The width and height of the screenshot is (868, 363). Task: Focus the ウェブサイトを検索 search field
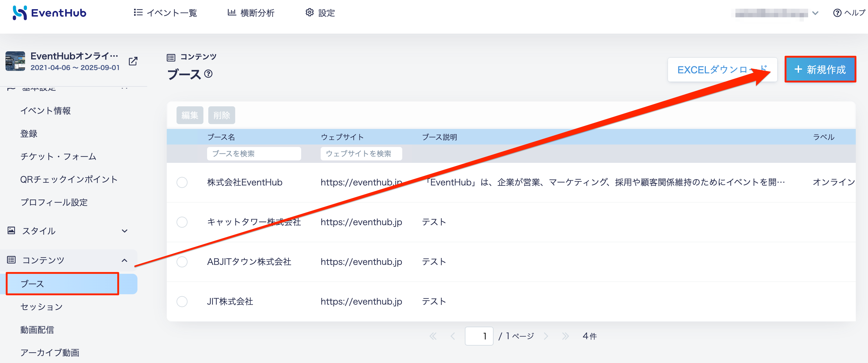click(361, 154)
